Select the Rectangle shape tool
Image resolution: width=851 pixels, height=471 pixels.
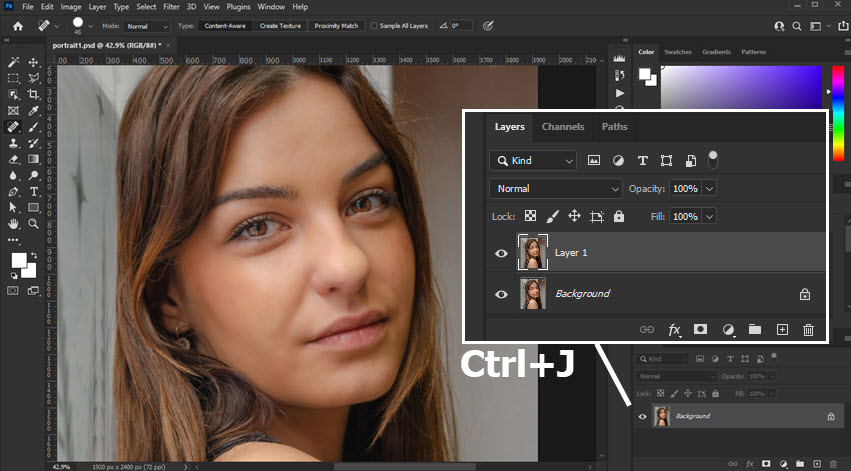coord(34,207)
